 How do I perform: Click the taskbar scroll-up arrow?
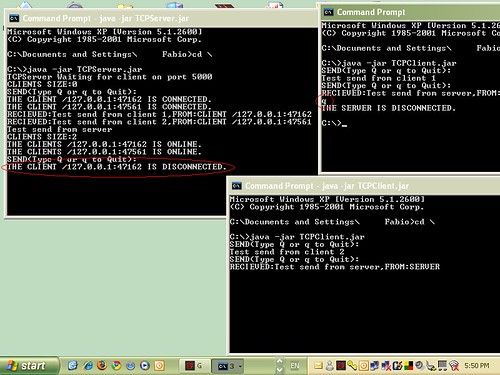tap(280, 361)
